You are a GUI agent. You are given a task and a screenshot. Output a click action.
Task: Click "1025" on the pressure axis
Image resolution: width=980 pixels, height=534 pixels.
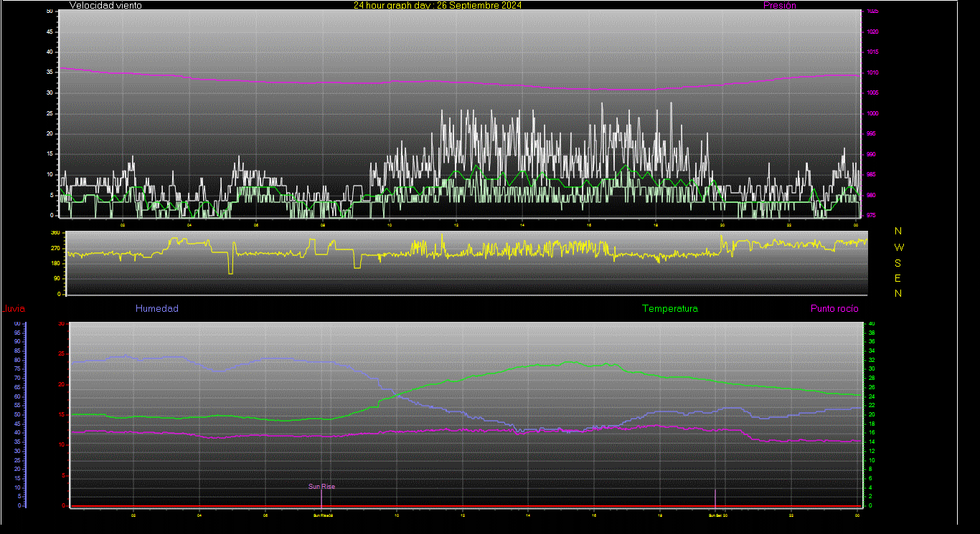(x=872, y=11)
